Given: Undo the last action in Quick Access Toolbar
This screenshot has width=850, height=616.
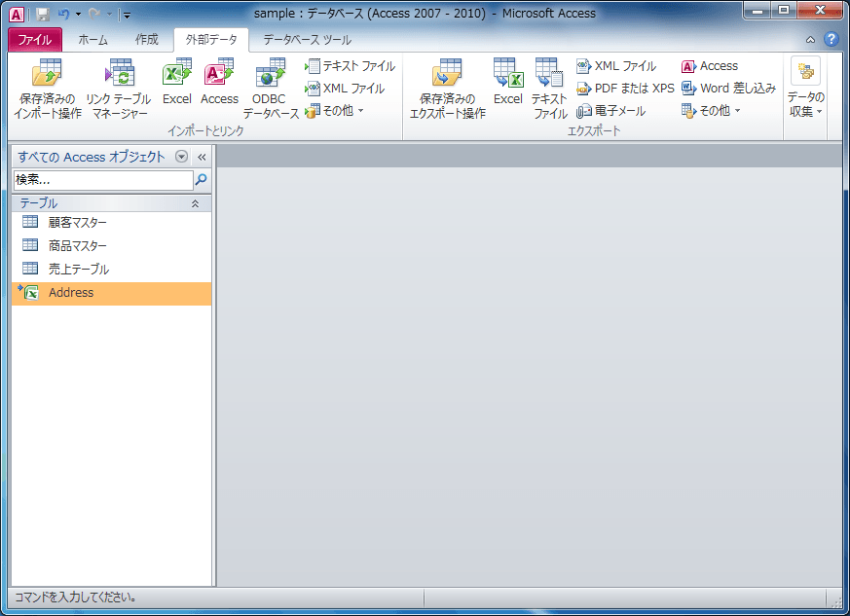Looking at the screenshot, I should [63, 14].
